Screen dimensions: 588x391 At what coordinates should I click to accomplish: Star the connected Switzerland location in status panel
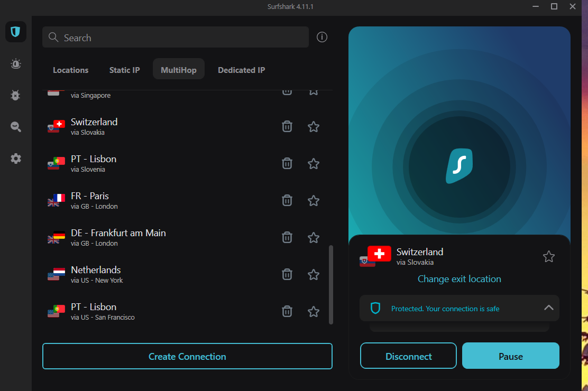coord(549,256)
